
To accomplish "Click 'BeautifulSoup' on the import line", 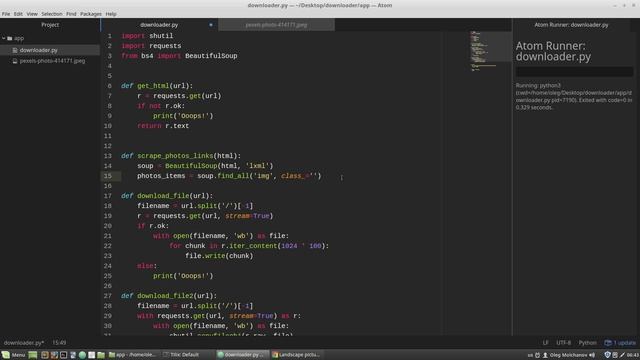I will click(x=211, y=56).
